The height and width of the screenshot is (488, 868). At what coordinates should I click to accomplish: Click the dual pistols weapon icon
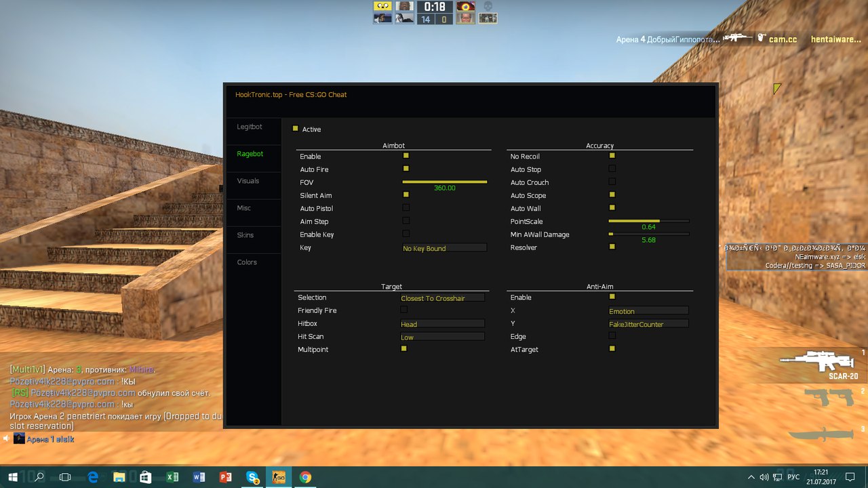tap(831, 398)
